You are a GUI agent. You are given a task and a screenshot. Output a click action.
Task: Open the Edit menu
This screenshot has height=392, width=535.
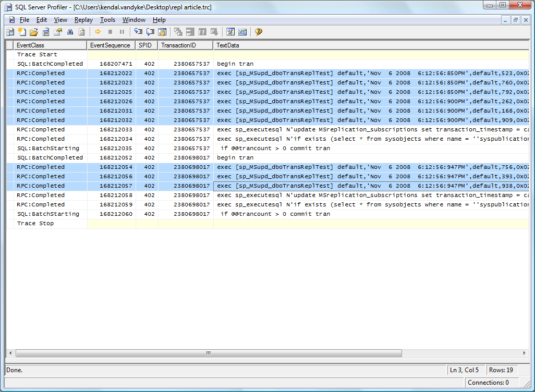point(42,20)
